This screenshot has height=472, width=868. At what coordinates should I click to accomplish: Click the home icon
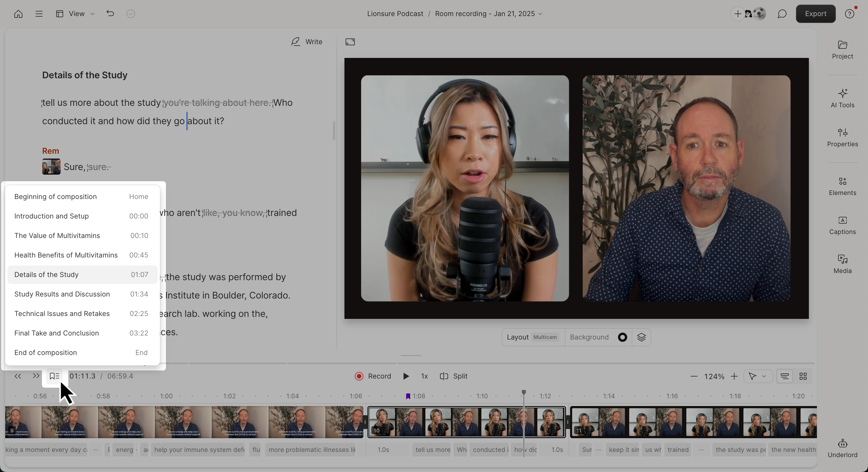(x=18, y=14)
